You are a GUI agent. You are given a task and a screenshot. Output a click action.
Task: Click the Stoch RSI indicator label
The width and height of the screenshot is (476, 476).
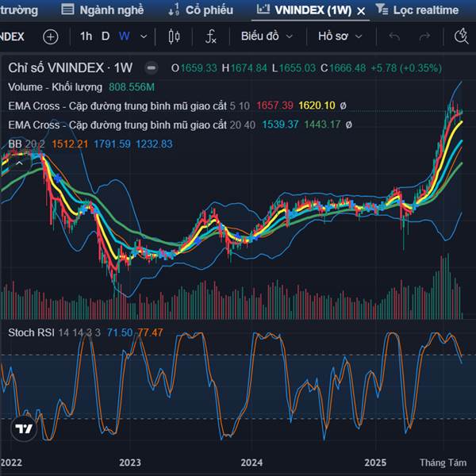(30, 332)
